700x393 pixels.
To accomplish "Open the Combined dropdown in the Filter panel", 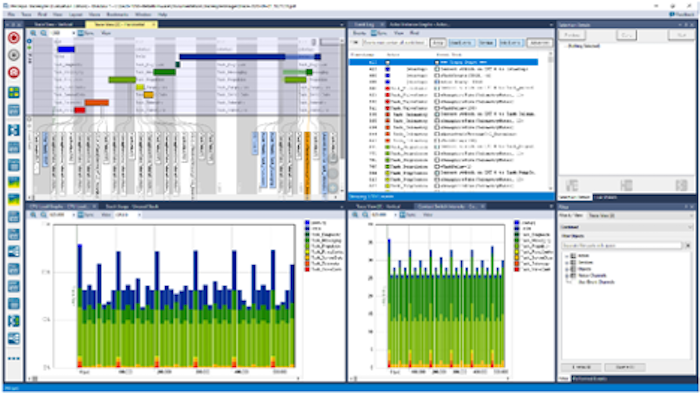I will pos(626,227).
